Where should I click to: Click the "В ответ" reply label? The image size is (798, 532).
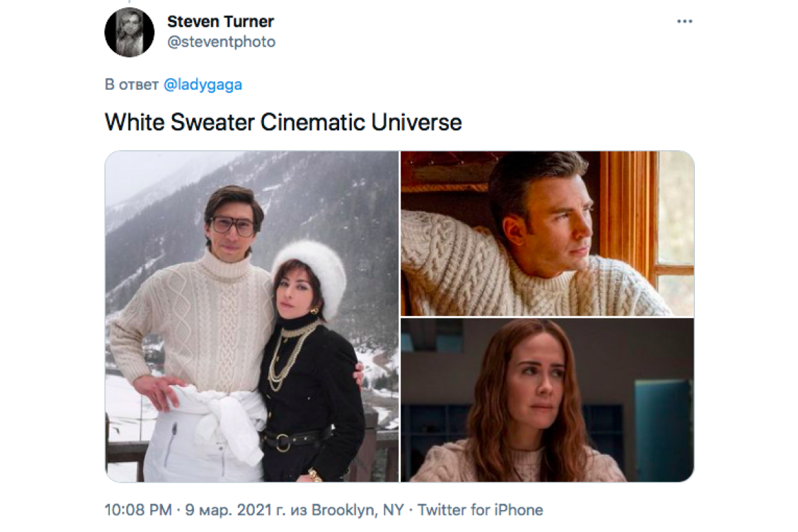pyautogui.click(x=132, y=85)
